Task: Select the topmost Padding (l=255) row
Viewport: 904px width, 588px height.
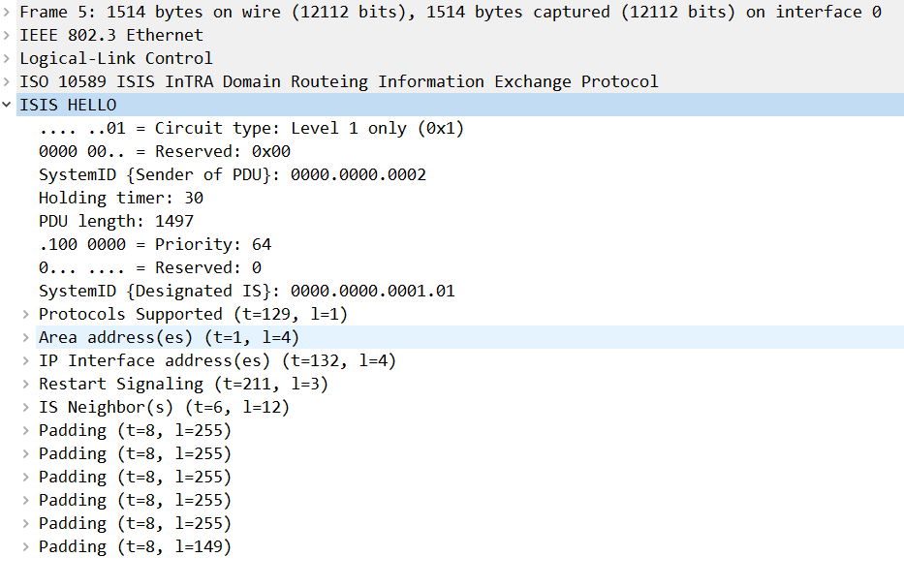Action: click(135, 430)
